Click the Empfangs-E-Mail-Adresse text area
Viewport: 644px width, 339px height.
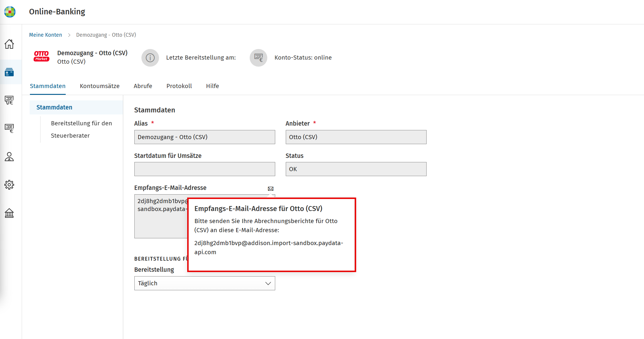point(161,216)
